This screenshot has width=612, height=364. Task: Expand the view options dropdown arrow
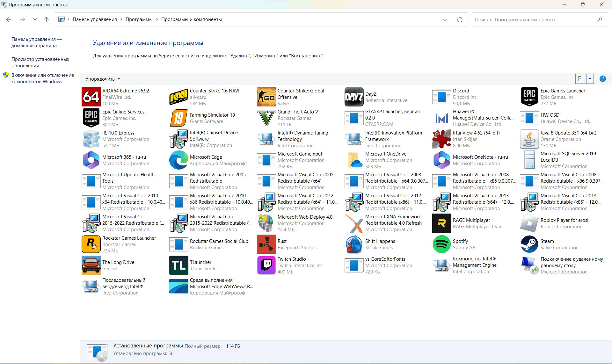pyautogui.click(x=590, y=79)
